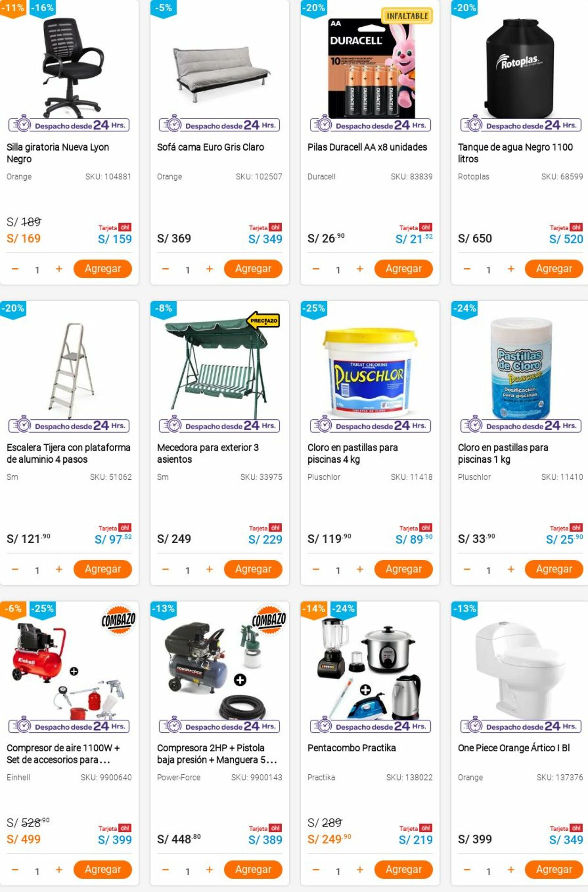This screenshot has width=588, height=892.
Task: Click minus icon for Cloro pastillas 1 kg
Action: coord(467,569)
